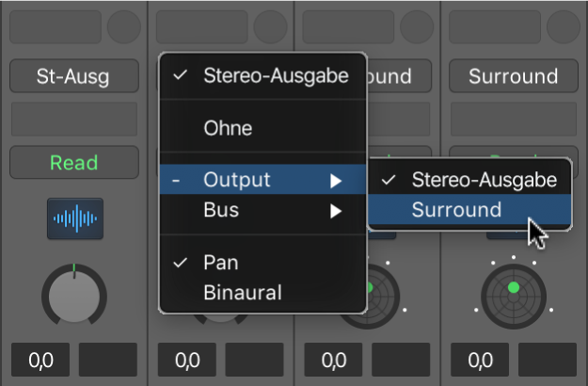This screenshot has width=588, height=386.
Task: Click the blue audio waveform track icon
Action: [75, 218]
